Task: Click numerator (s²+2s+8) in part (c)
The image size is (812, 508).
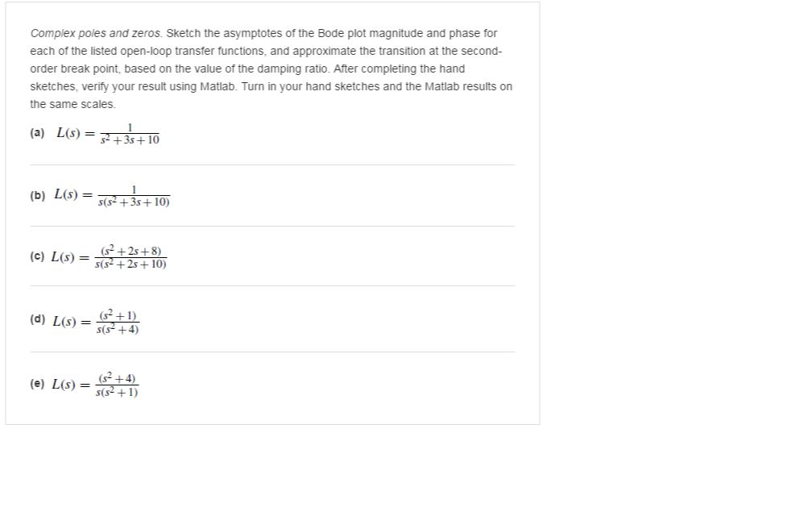Action: coord(131,251)
